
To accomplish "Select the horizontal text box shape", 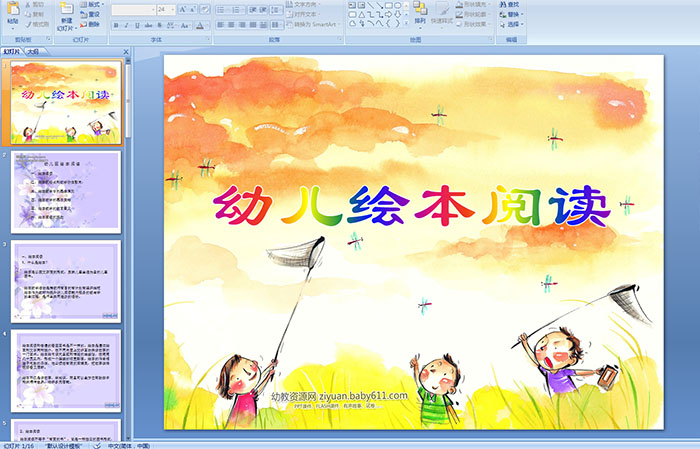I will pos(352,5).
